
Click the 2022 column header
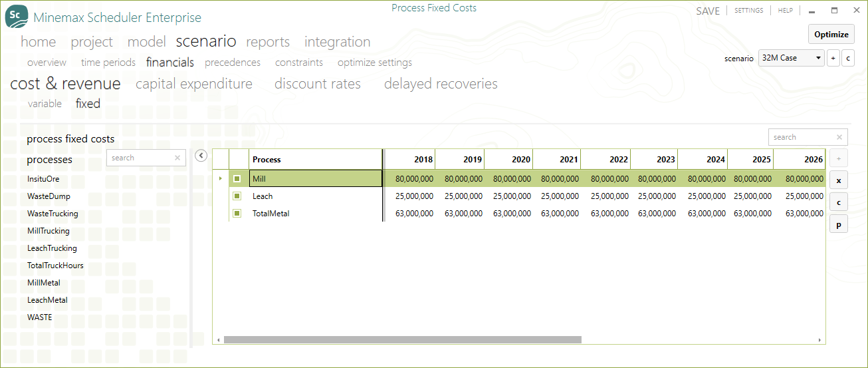[606, 159]
